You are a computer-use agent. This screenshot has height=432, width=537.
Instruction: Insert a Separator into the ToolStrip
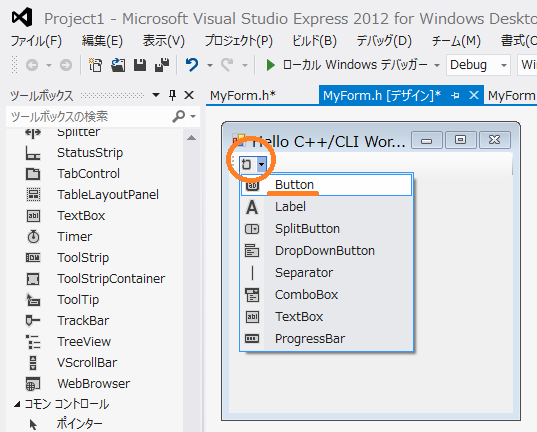(x=326, y=273)
